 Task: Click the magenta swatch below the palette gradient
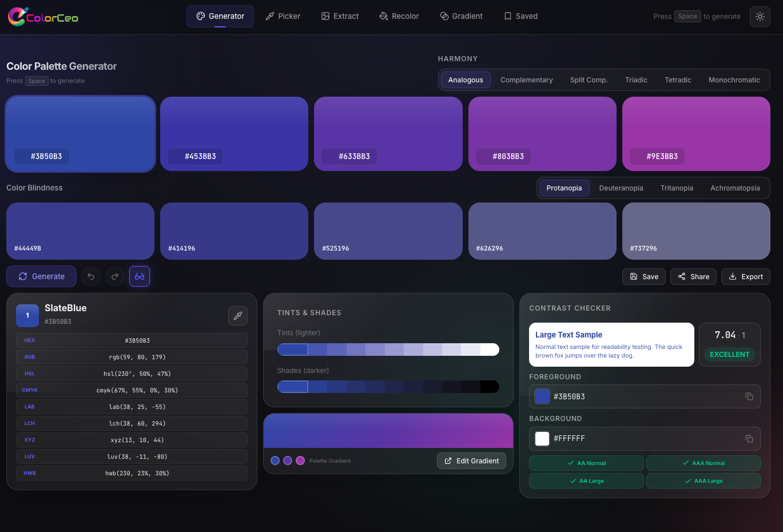[300, 460]
